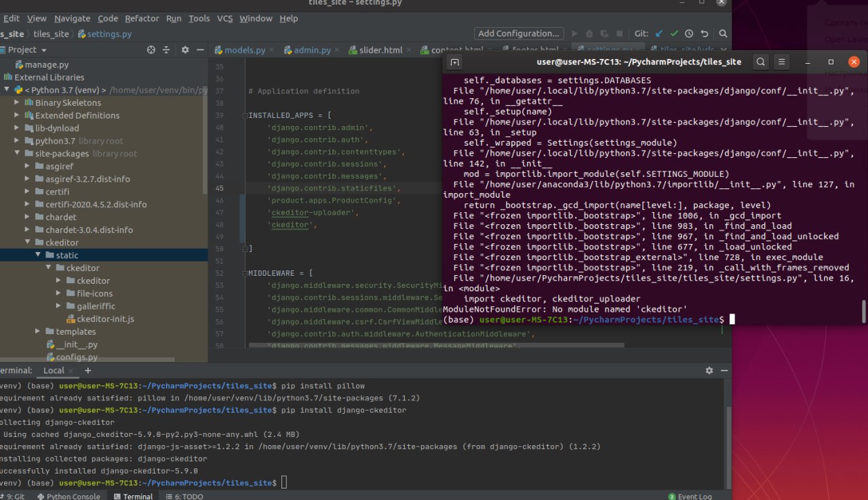The width and height of the screenshot is (868, 500).
Task: Open the Tools menu
Action: (199, 18)
